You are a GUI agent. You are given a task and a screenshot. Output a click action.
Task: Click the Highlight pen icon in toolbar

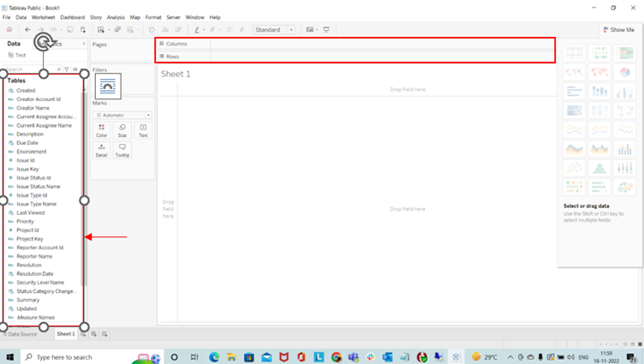point(197,30)
